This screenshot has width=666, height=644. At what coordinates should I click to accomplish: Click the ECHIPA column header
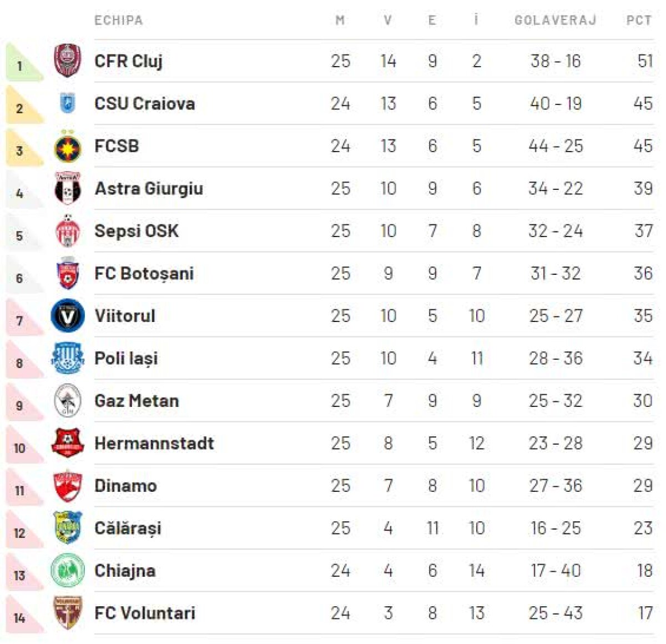tap(118, 21)
